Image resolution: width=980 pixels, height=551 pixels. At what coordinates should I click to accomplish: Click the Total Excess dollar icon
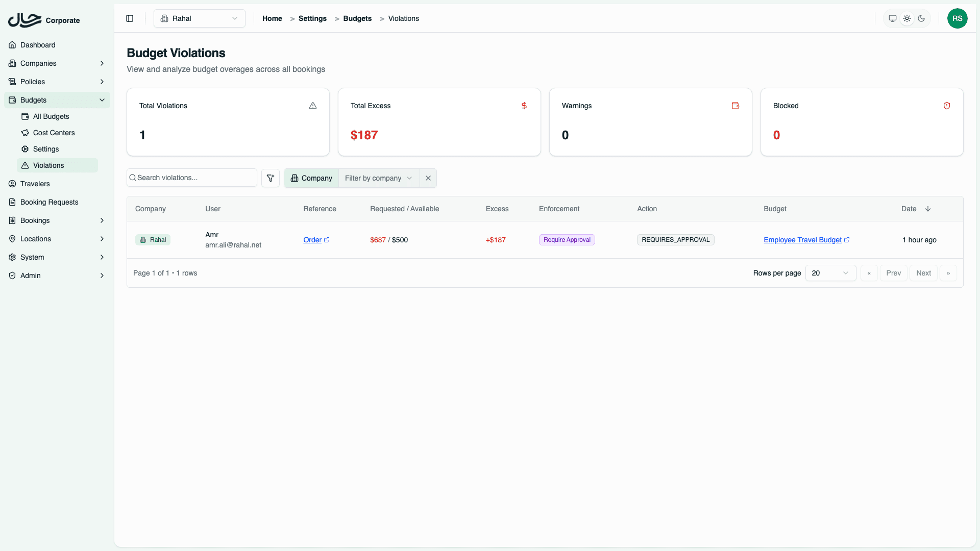(524, 106)
